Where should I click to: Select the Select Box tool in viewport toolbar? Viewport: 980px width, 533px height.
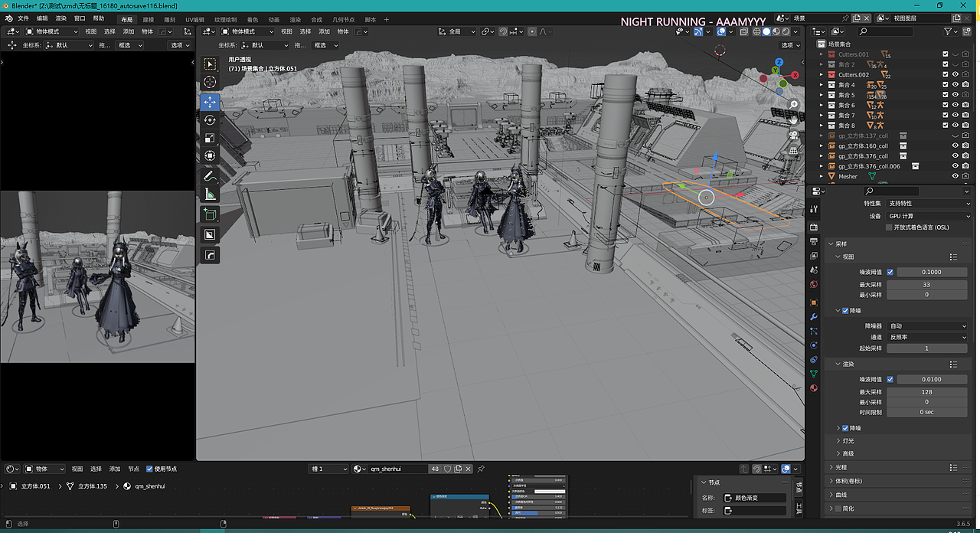[211, 64]
